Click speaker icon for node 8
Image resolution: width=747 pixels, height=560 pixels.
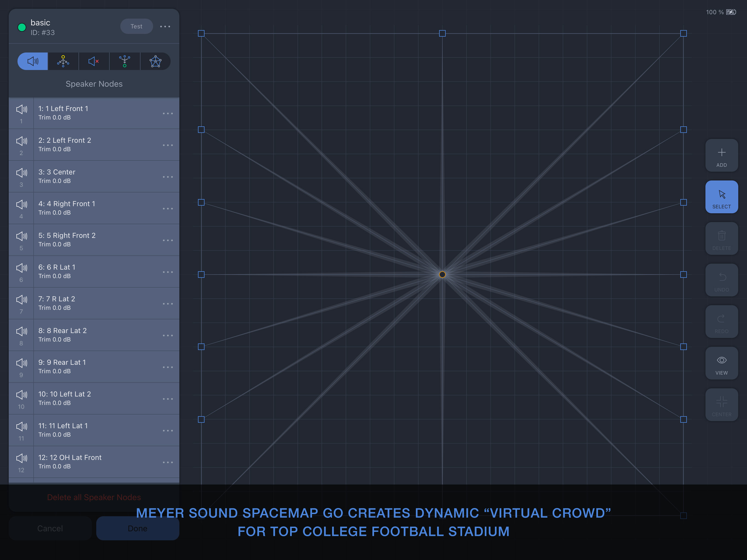coord(22,332)
